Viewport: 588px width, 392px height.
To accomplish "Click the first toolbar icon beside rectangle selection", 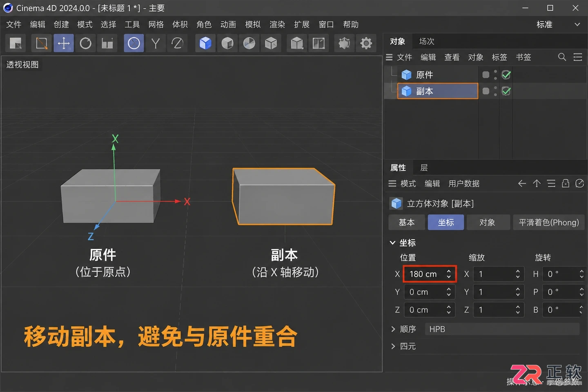I will click(x=16, y=43).
